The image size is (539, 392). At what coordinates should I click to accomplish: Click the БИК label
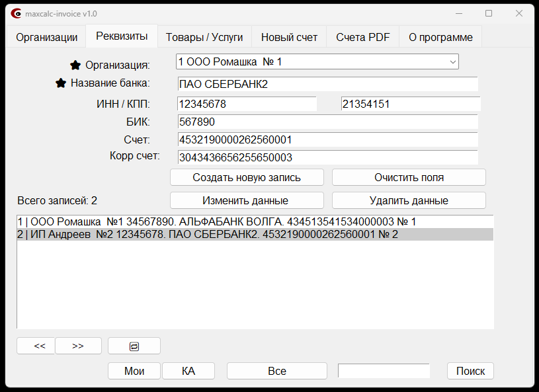coord(138,122)
